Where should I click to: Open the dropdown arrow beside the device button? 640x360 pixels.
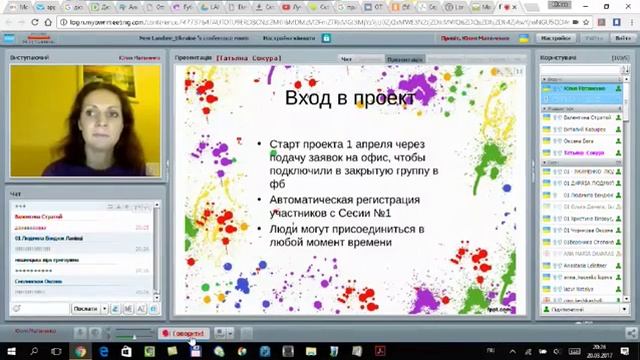pos(231,333)
